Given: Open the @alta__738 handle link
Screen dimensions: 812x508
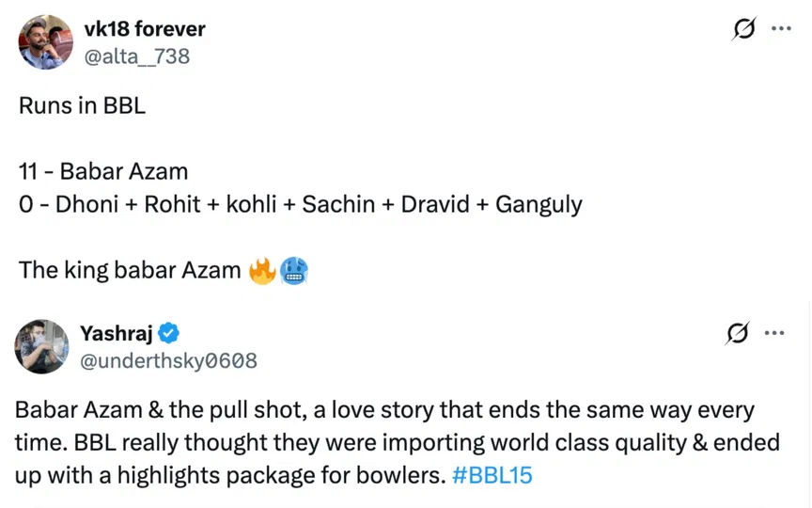Looking at the screenshot, I should click(x=137, y=56).
